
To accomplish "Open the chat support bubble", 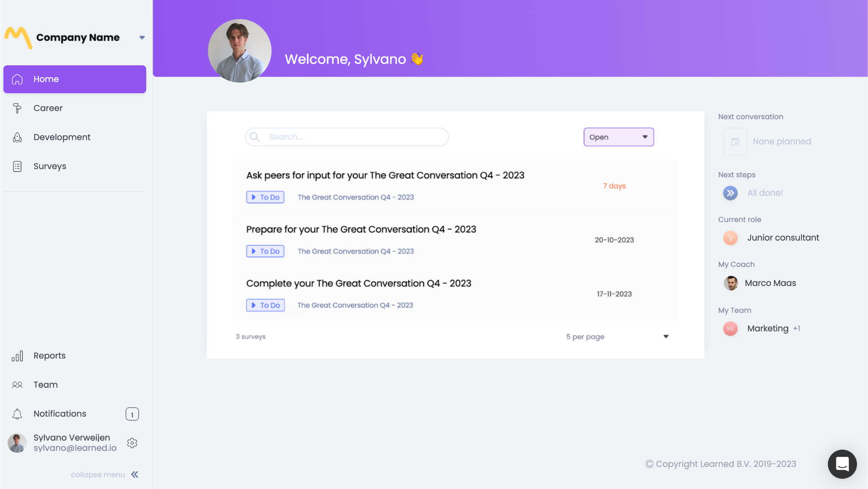I will 842,464.
